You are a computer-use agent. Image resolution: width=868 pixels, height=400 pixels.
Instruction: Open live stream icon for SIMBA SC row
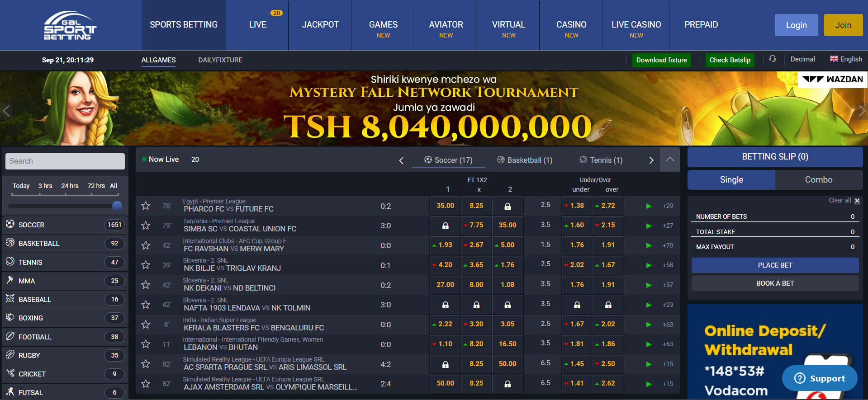pos(649,226)
